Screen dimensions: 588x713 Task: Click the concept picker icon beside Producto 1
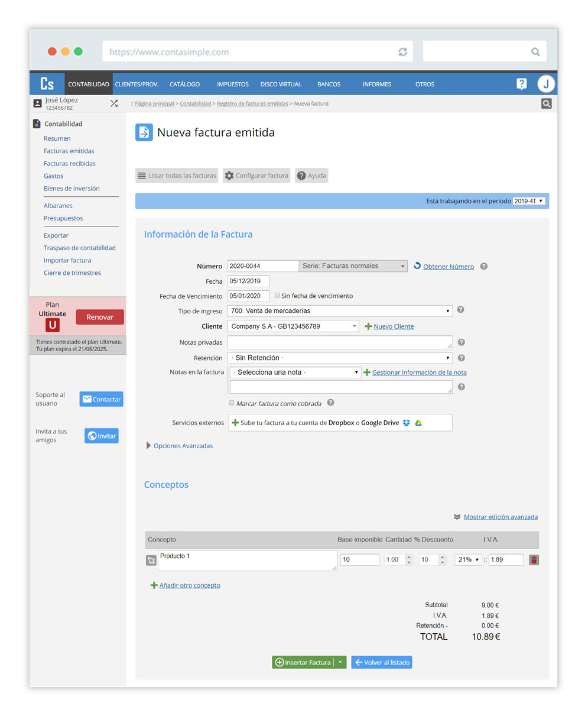pyautogui.click(x=151, y=560)
